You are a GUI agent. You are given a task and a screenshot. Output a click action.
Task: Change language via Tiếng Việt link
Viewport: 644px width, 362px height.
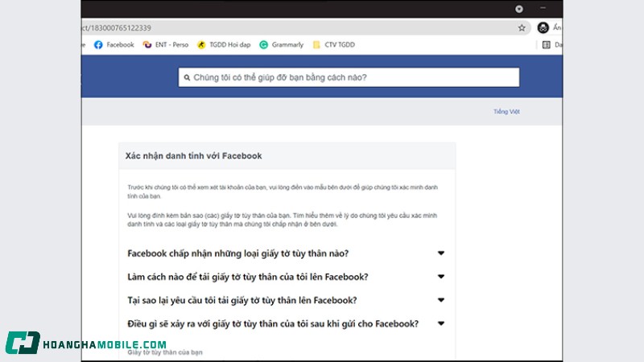point(506,112)
